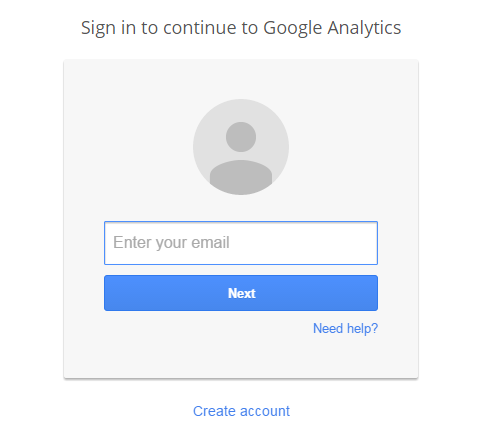Select the circular account picture placeholder
The height and width of the screenshot is (436, 483).
241,147
